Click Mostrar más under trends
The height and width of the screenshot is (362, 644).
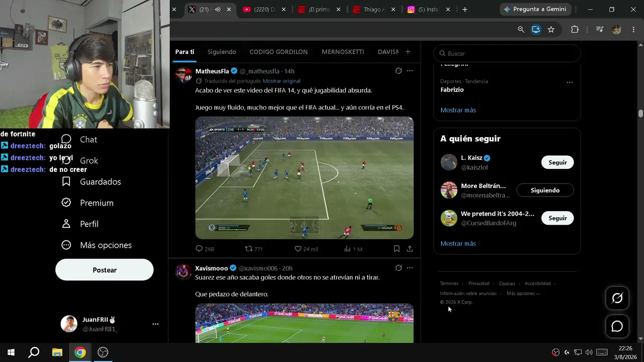pyautogui.click(x=458, y=110)
